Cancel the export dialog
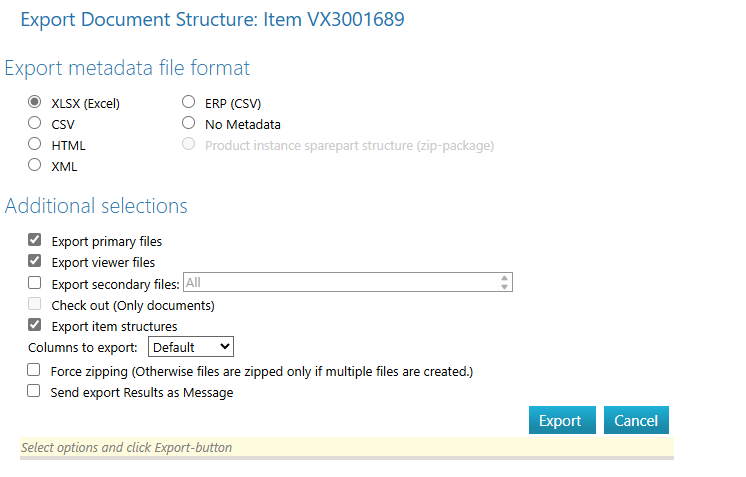The image size is (746, 477). [636, 420]
